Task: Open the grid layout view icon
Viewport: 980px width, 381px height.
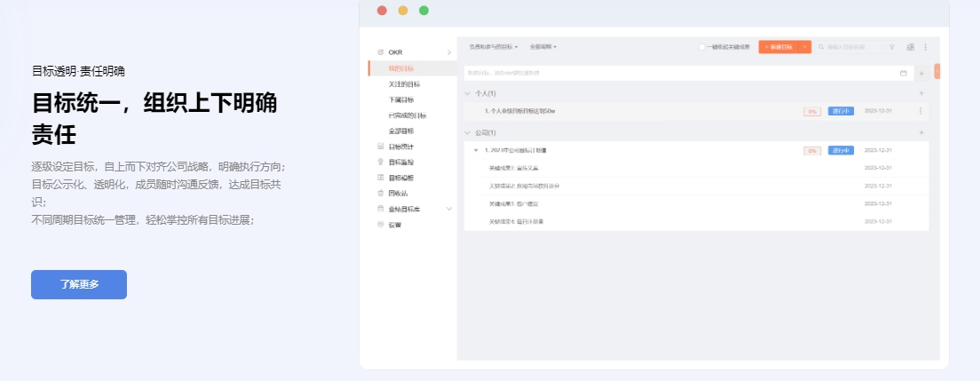Action: pyautogui.click(x=910, y=47)
